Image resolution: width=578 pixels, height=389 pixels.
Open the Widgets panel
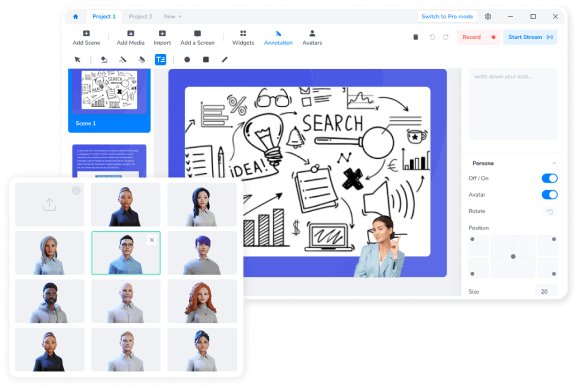(x=243, y=38)
